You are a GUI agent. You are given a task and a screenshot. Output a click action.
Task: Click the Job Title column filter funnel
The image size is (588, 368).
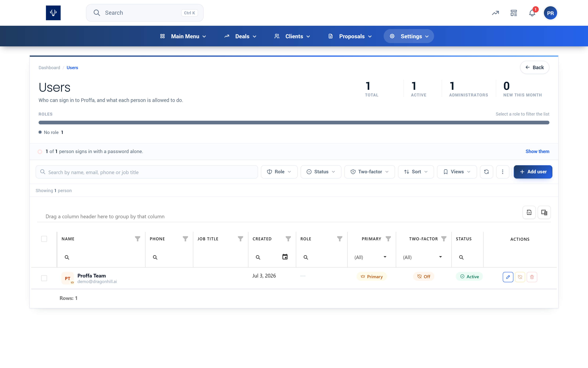pyautogui.click(x=241, y=239)
